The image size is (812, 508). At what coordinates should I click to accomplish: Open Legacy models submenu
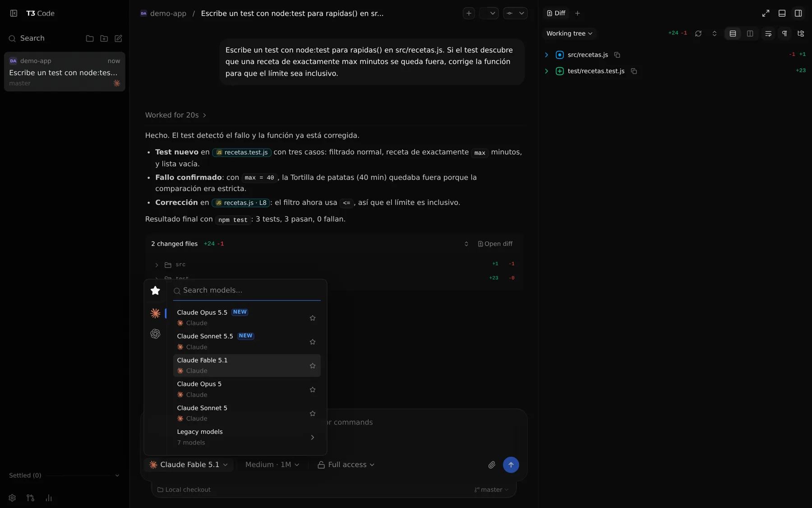(x=247, y=437)
